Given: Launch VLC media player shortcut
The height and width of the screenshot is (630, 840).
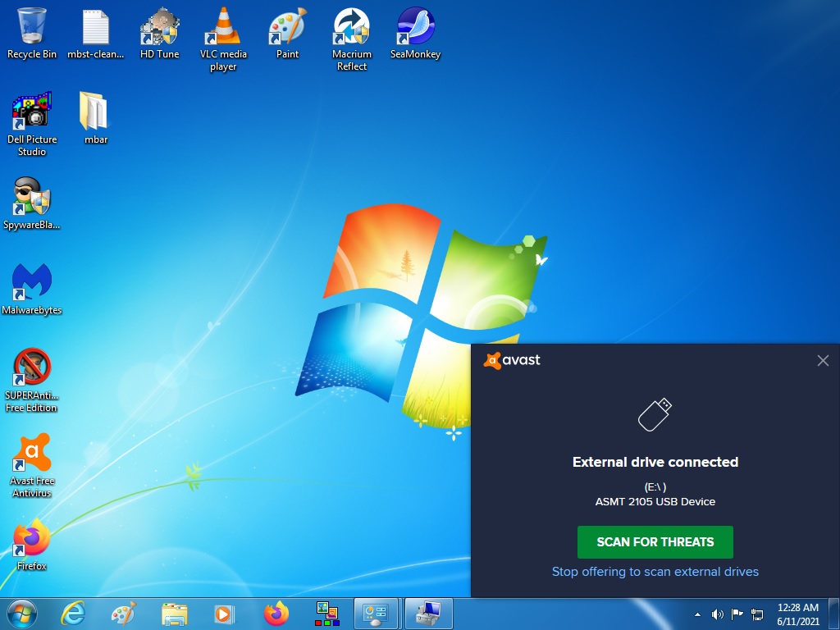Looking at the screenshot, I should tap(223, 39).
